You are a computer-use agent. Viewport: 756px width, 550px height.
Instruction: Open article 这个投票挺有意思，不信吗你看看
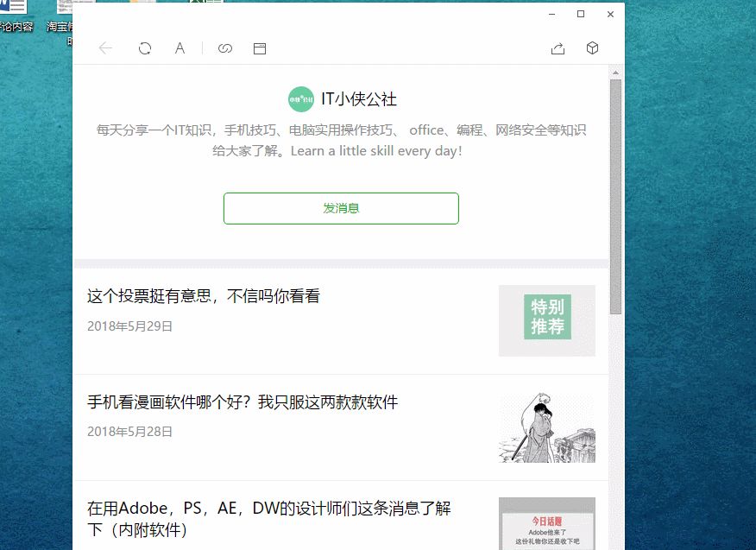coord(204,296)
